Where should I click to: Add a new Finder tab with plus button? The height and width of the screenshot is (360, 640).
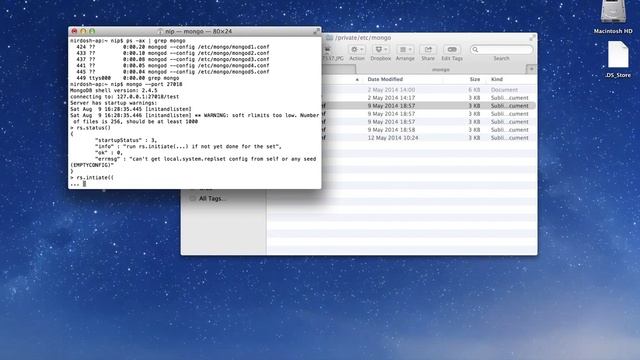coord(531,69)
